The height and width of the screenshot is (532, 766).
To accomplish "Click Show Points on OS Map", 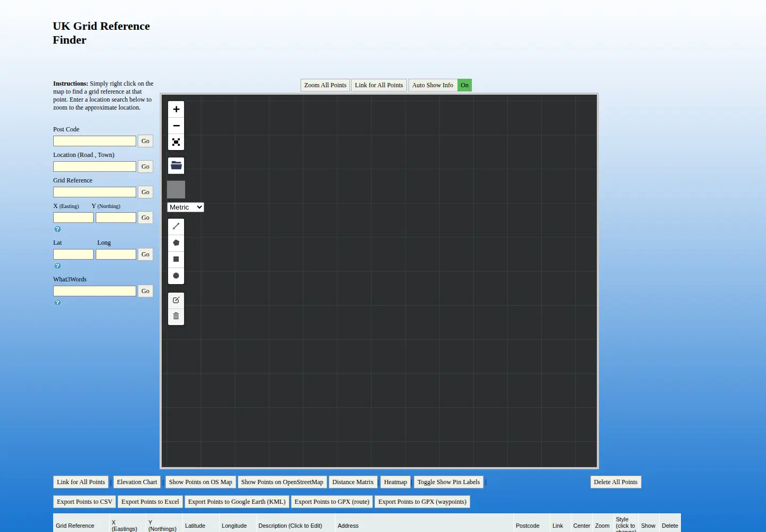I will click(x=201, y=482).
